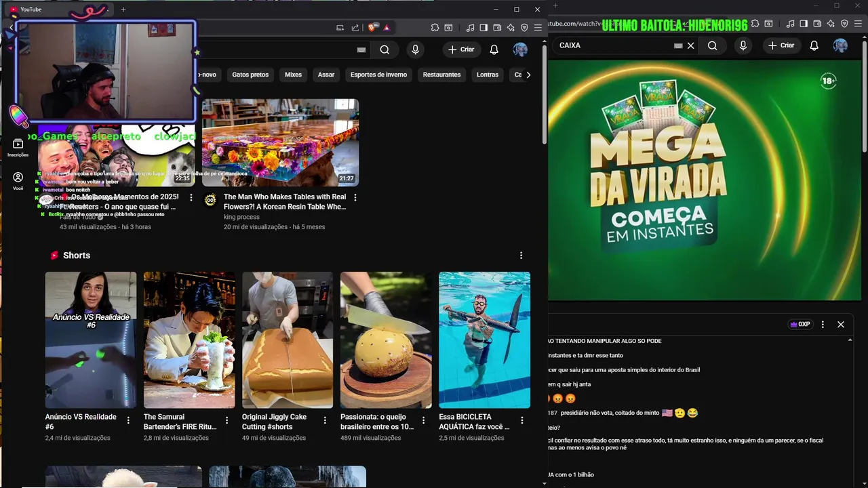Close the live chat panel
This screenshot has width=868, height=488.
(x=841, y=325)
